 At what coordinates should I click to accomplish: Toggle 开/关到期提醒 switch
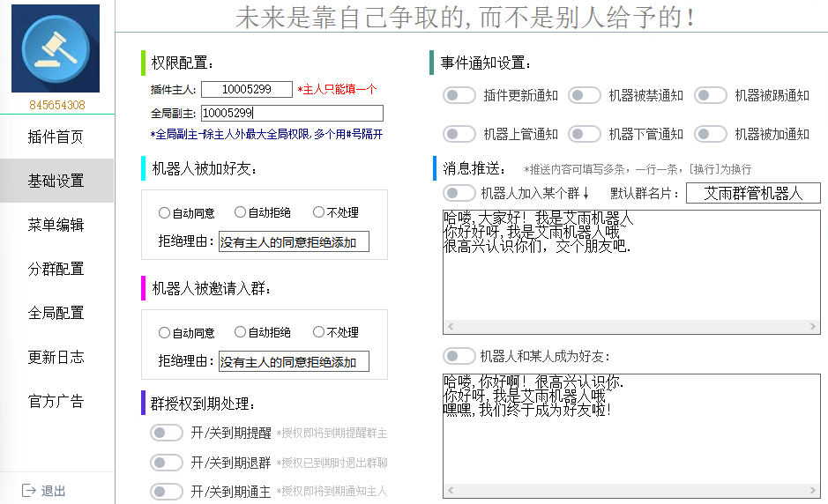pyautogui.click(x=167, y=433)
